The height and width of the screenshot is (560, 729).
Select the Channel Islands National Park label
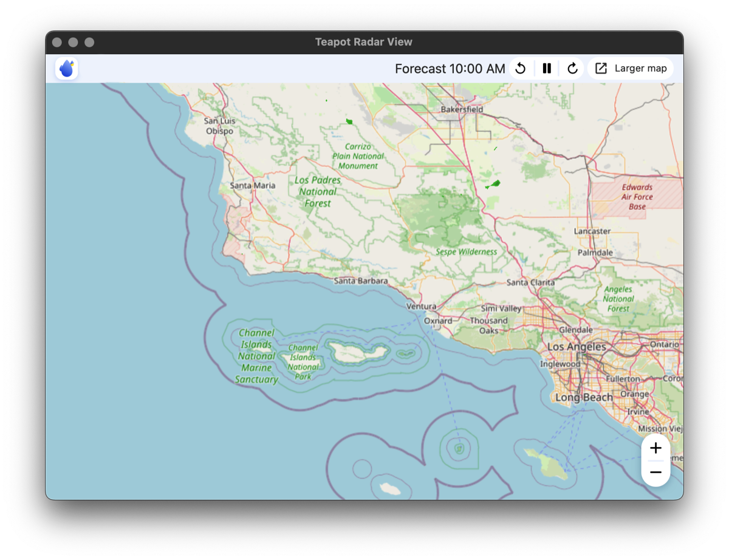[304, 363]
